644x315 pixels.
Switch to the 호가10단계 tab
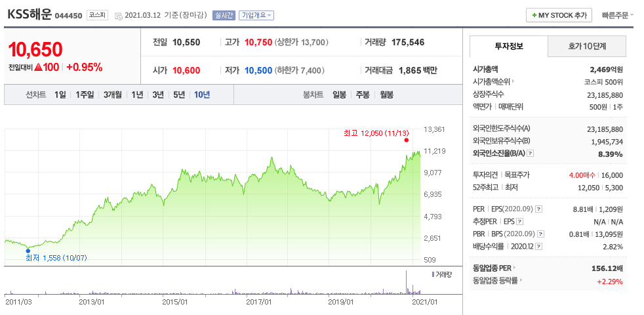[587, 46]
